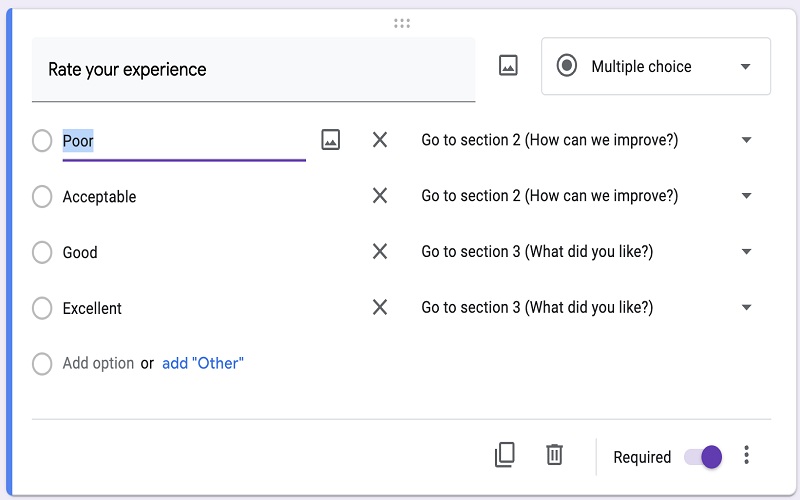Open the three-dot more options menu
800x500 pixels.
click(746, 456)
